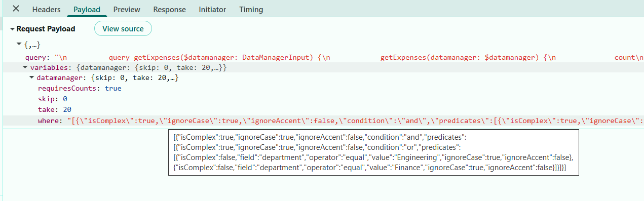Screen dimensions: 644x201
Task: Open the Preview tab
Action: point(127,10)
